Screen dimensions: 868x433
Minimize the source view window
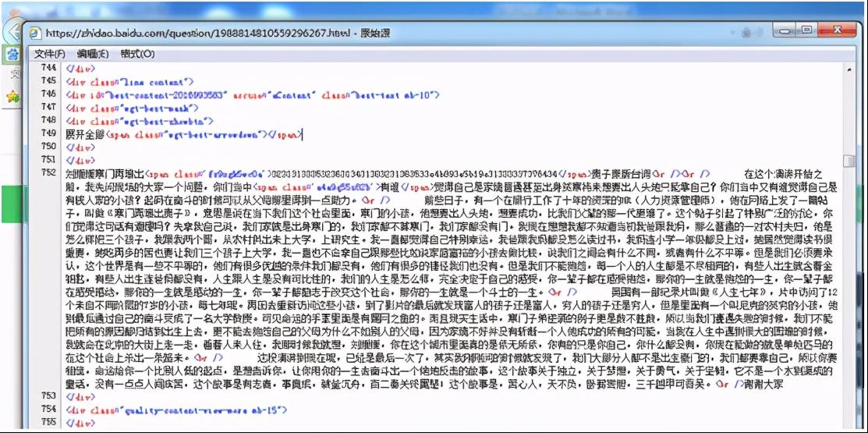pos(785,31)
